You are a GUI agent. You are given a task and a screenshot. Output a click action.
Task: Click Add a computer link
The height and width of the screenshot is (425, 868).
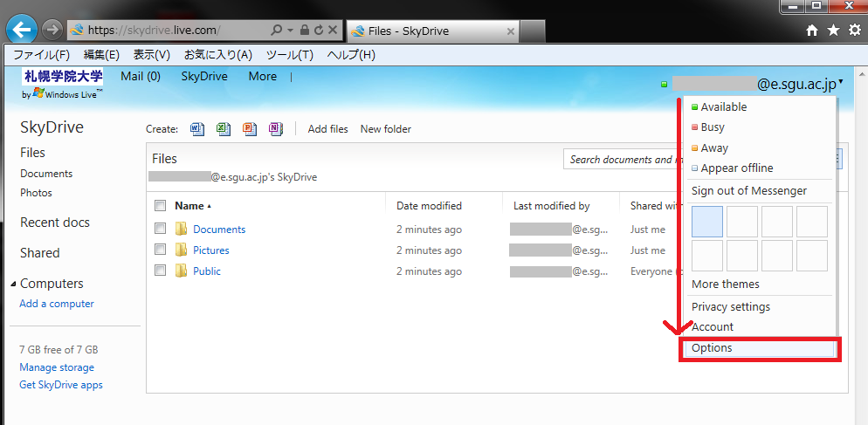point(57,304)
